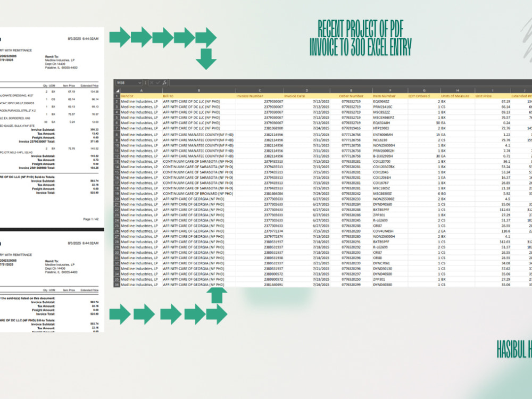Click invoice number cell '2381664084'
The width and height of the screenshot is (532, 399).
(260, 194)
